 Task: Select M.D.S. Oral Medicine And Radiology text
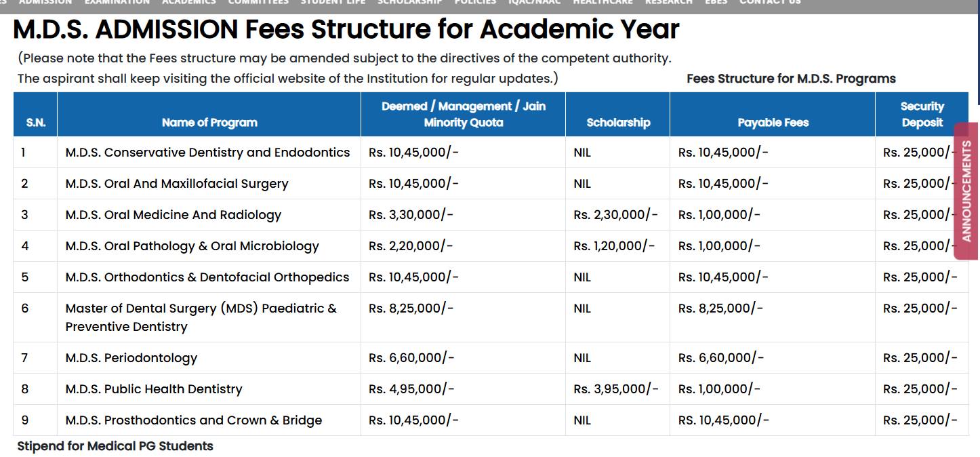tap(173, 215)
